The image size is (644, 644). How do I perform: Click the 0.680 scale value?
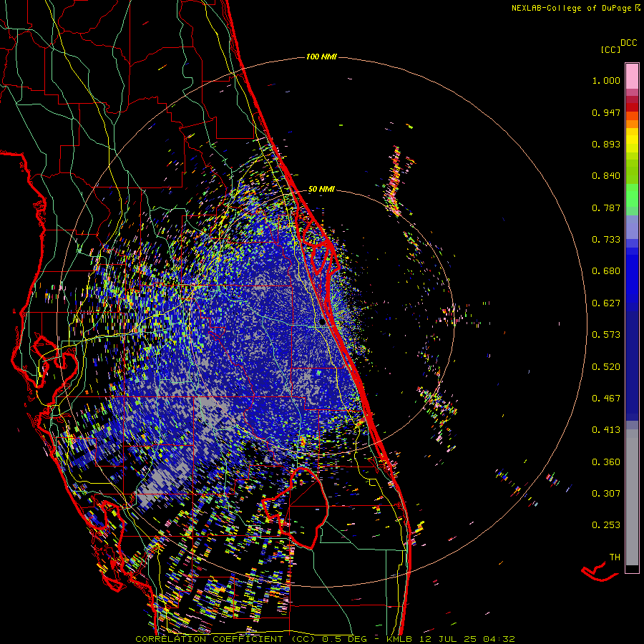pyautogui.click(x=606, y=271)
